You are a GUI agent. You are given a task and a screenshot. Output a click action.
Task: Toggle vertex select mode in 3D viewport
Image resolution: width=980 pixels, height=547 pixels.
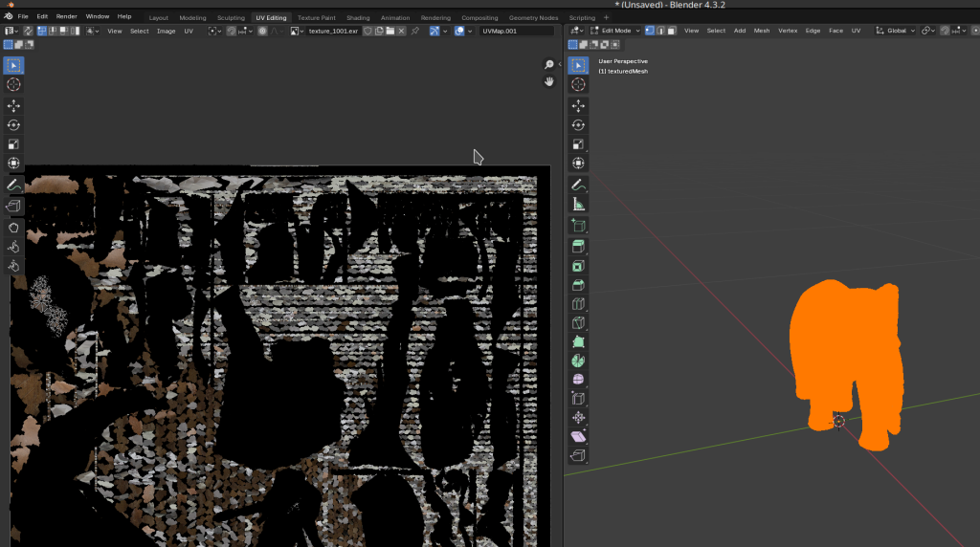(649, 31)
